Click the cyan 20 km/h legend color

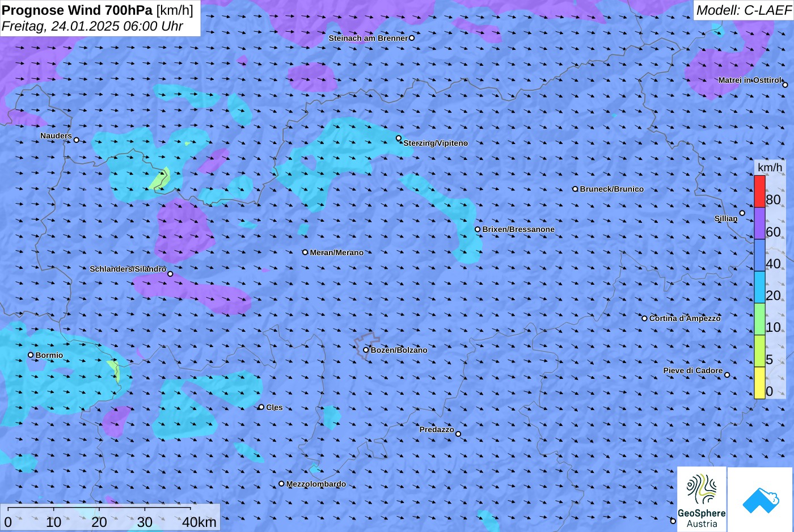tap(759, 287)
